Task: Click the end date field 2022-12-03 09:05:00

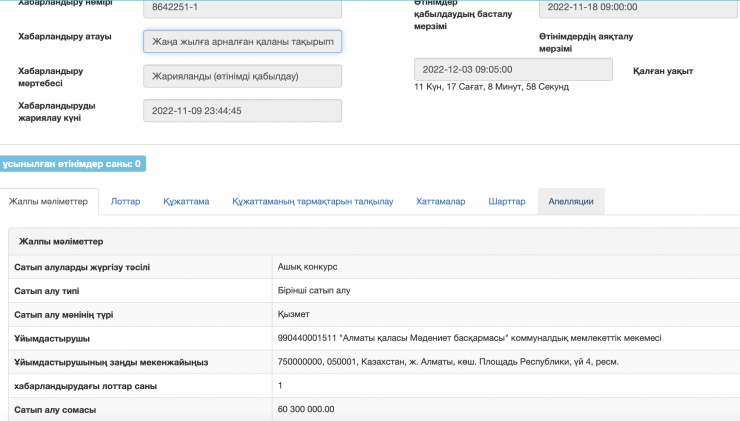Action: (x=513, y=69)
